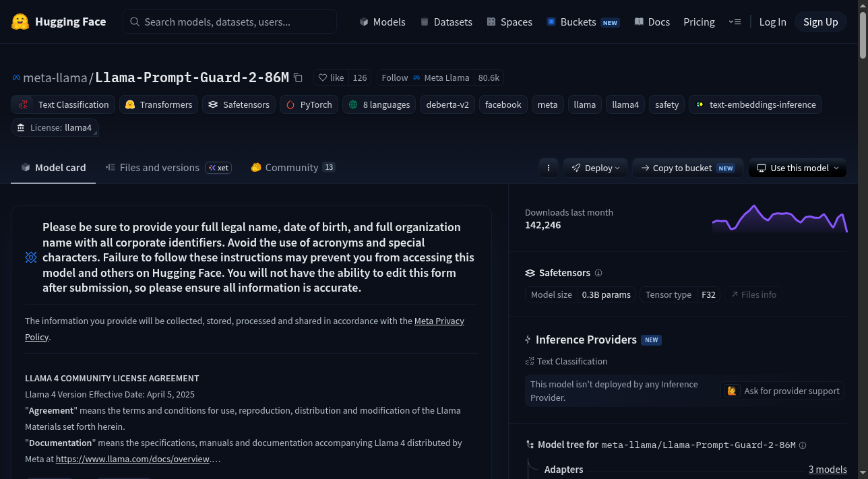The height and width of the screenshot is (479, 868).
Task: Click inside the search models field
Action: [x=230, y=22]
